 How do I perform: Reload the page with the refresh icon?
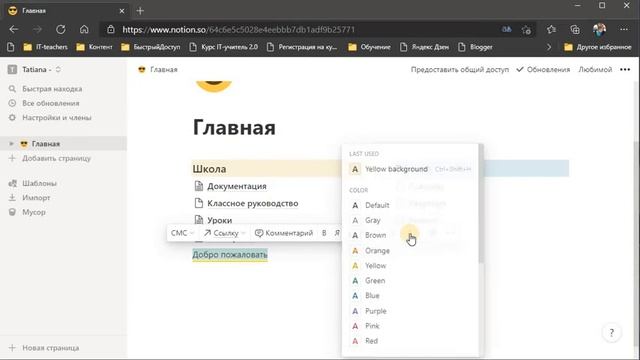(x=61, y=29)
